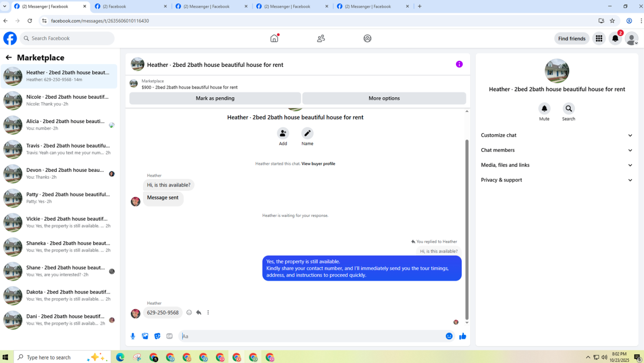Open more options for phone number message

[208, 313]
